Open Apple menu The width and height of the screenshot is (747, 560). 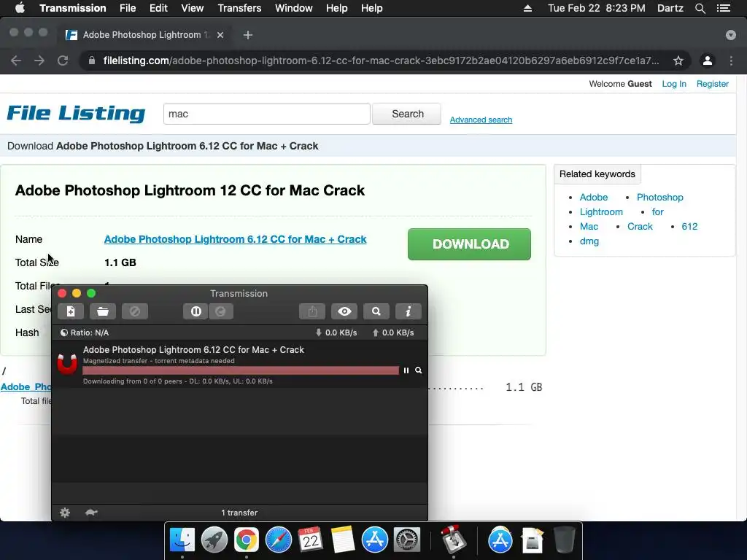coord(20,8)
